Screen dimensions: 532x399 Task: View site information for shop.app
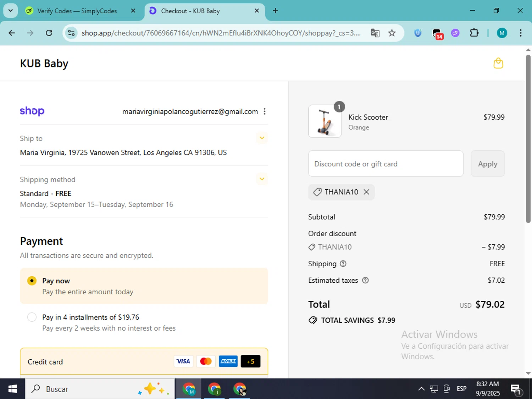click(71, 33)
